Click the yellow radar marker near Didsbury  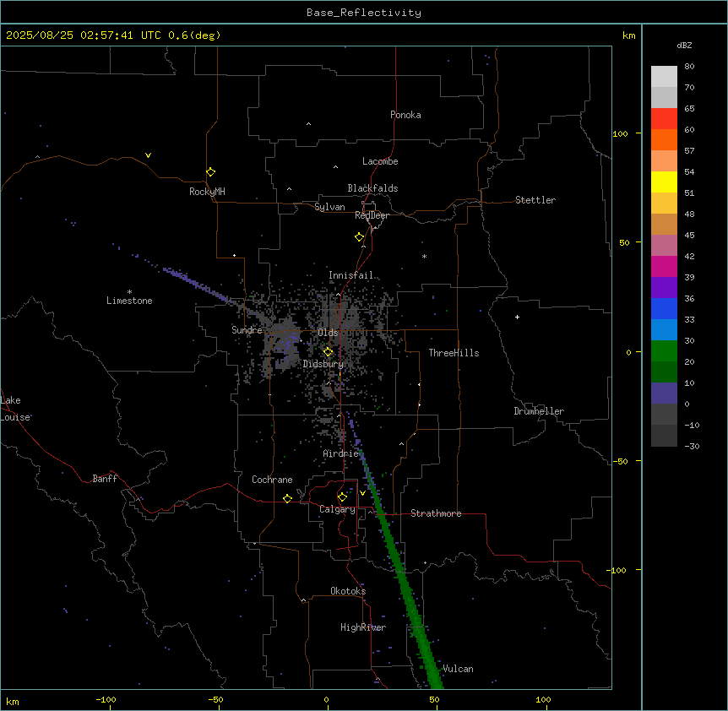click(328, 352)
